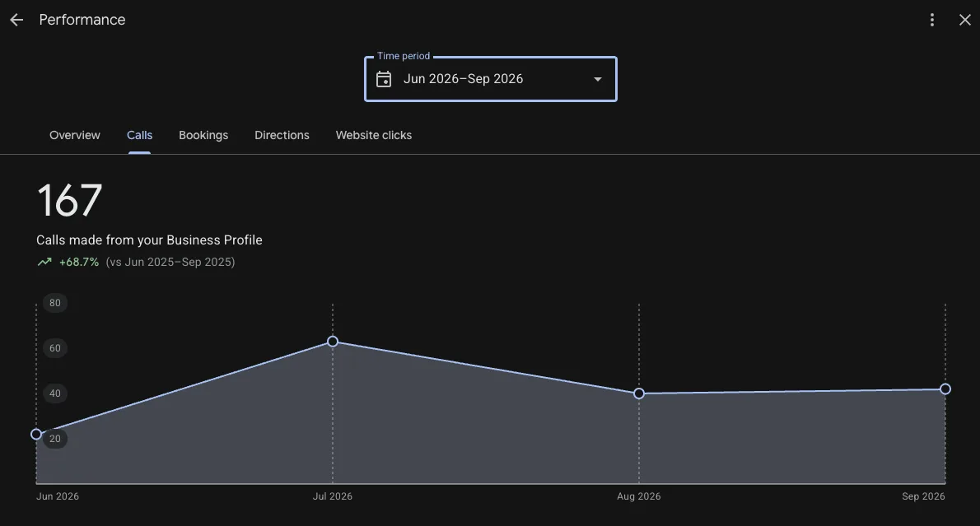The width and height of the screenshot is (980, 526).
Task: Click the '(vs Jun 2025–Sep 2025)' comparison text
Action: 170,263
